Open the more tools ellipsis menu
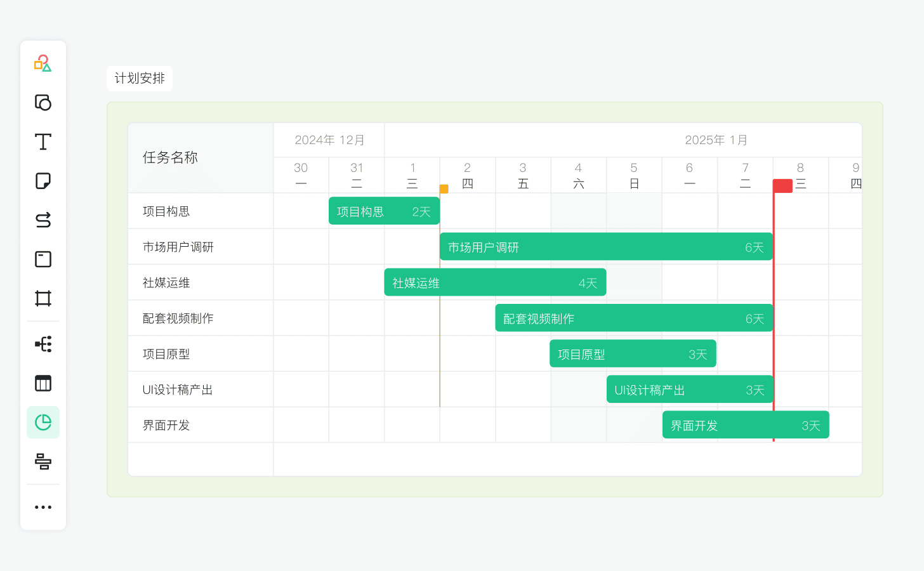This screenshot has width=924, height=571. (43, 508)
